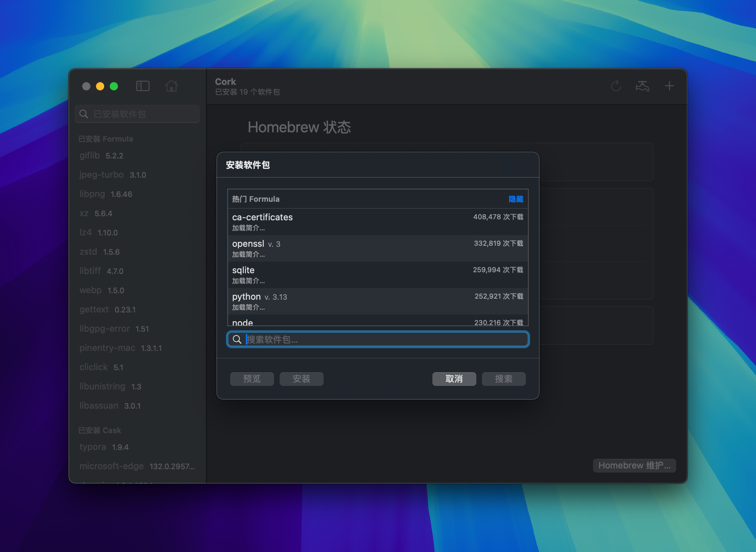The image size is (756, 552).
Task: Open libunistring 1.3 in sidebar
Action: point(137,387)
